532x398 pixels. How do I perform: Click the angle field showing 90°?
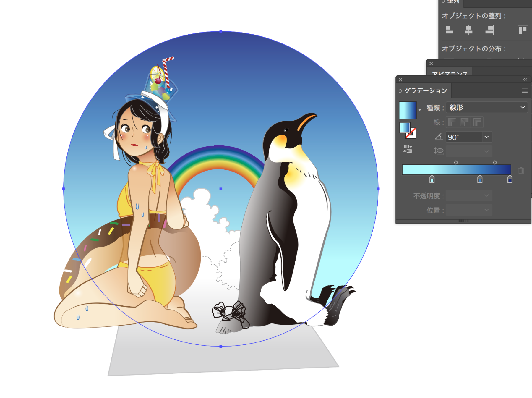[x=464, y=137]
